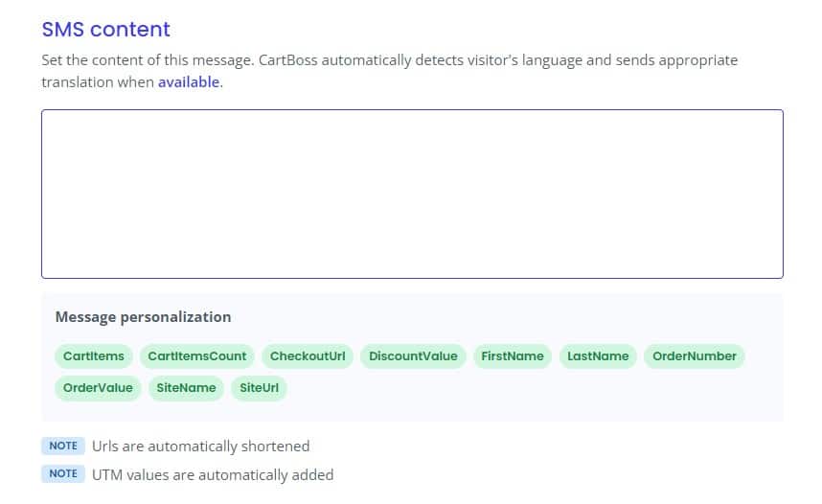Insert the CartItemsCount tag
This screenshot has width=822, height=504.
(196, 356)
